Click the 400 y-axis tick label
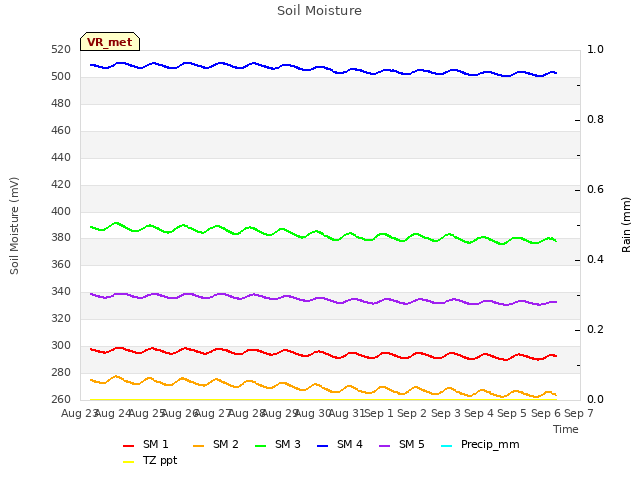 click(61, 211)
